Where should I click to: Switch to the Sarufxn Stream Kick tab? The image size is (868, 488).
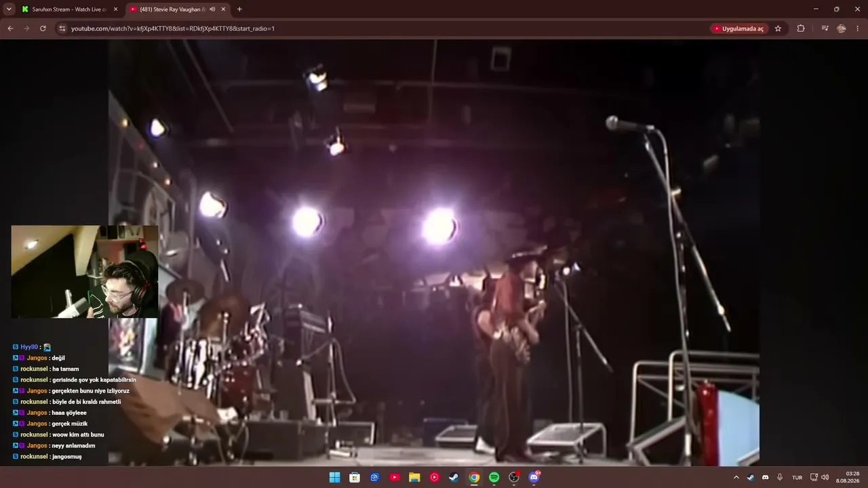pos(70,9)
